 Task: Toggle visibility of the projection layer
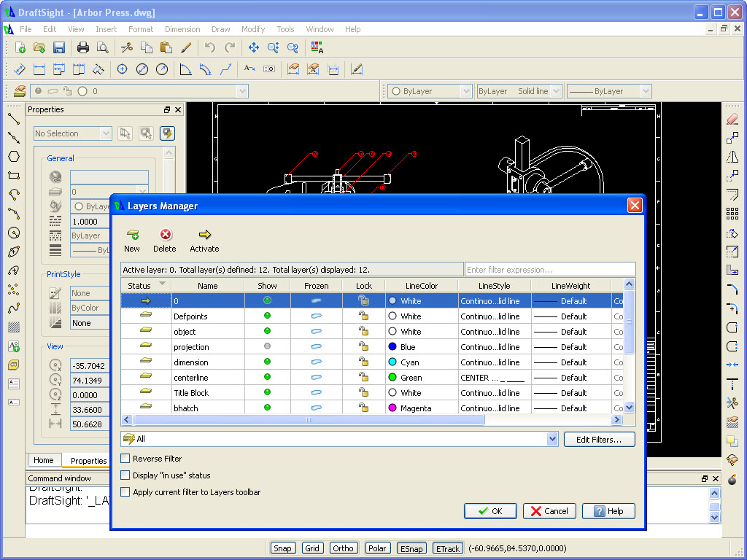pyautogui.click(x=267, y=347)
